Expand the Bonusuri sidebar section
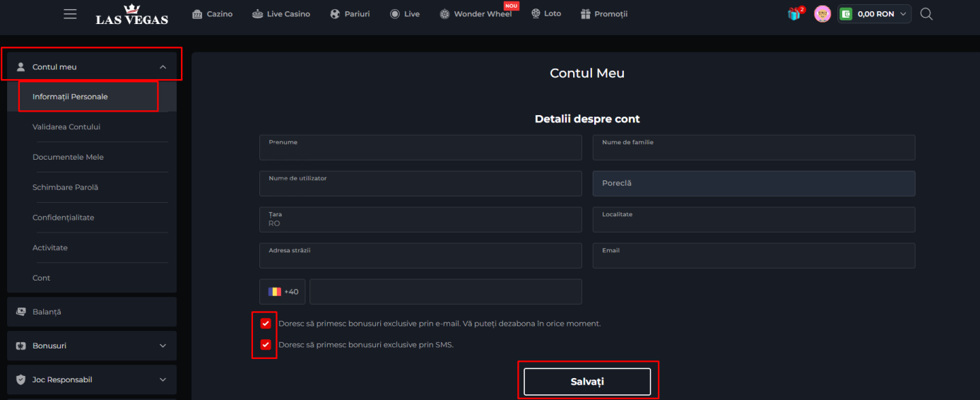980x400 pixels. (163, 346)
